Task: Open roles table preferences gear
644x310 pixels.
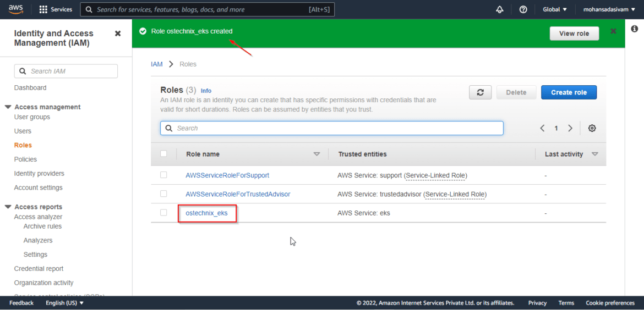Action: [592, 129]
